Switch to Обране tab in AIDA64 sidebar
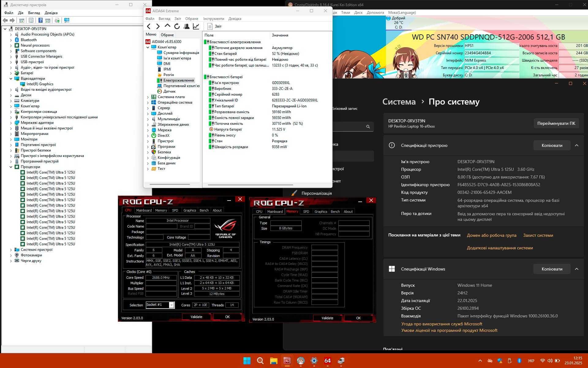The height and width of the screenshot is (368, 588). [167, 35]
